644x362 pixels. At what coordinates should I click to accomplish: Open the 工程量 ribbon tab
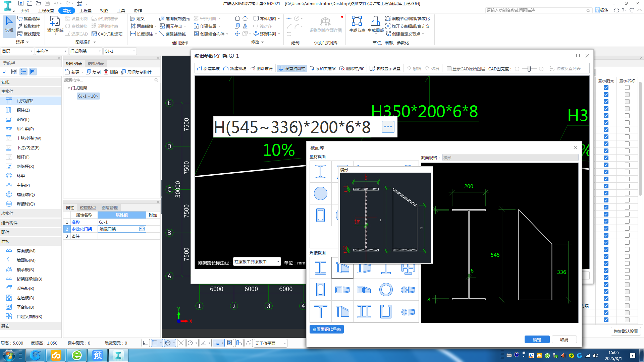(86, 10)
